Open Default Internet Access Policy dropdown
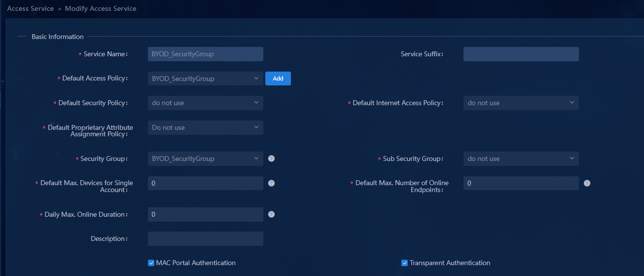 (521, 103)
